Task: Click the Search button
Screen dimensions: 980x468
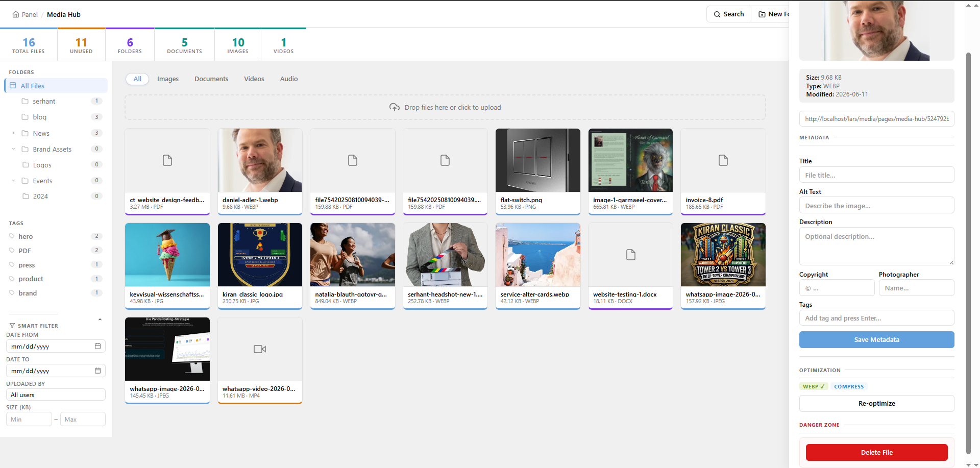Action: point(729,14)
